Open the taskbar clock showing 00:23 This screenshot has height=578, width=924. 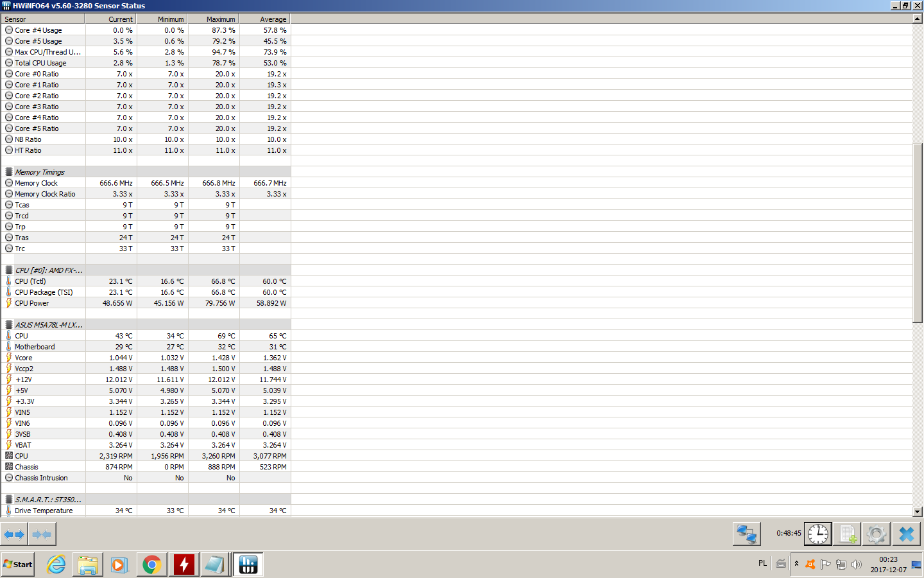(x=889, y=565)
